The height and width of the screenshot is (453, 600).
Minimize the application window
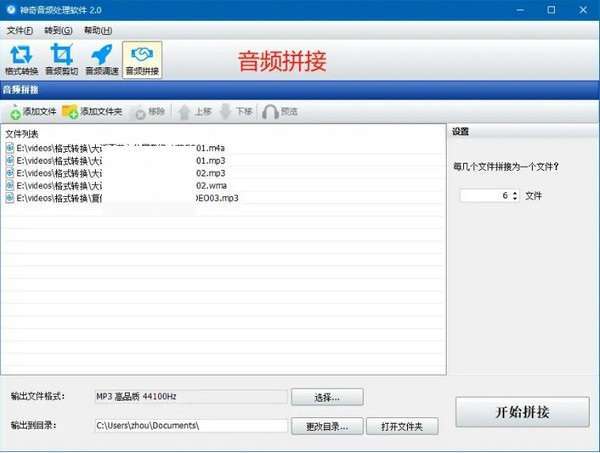point(520,10)
